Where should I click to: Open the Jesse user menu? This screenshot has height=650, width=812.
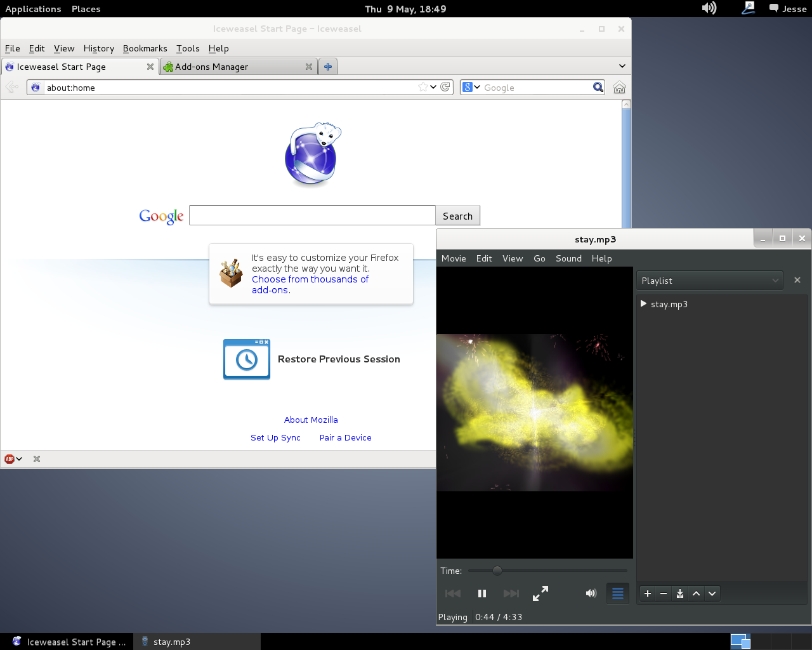[x=788, y=9]
